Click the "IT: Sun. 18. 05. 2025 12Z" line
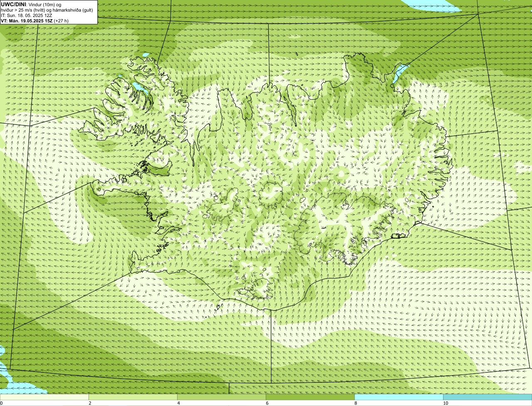This screenshot has height=406, width=532. [27, 15]
